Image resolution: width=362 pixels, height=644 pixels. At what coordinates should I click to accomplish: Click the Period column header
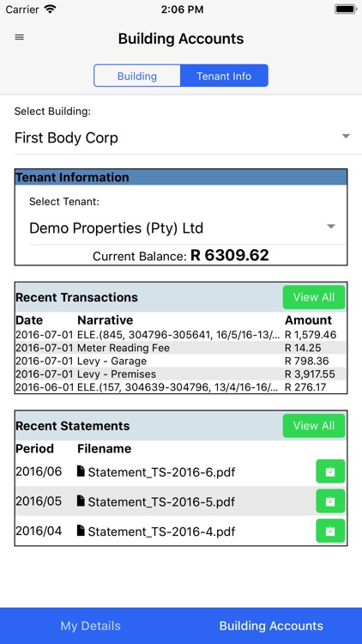pos(35,448)
